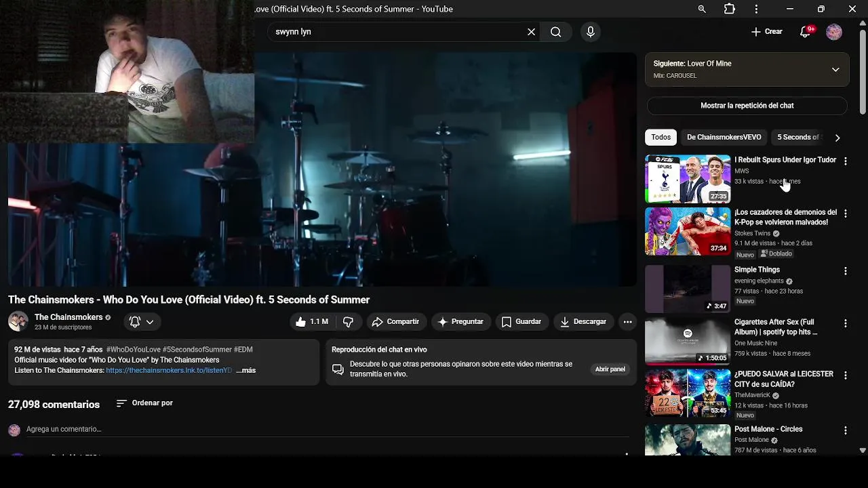Open ¿PUEDO SALVAR al LEICESTER CITY video title
Viewport: 868px width, 488px height.
784,379
